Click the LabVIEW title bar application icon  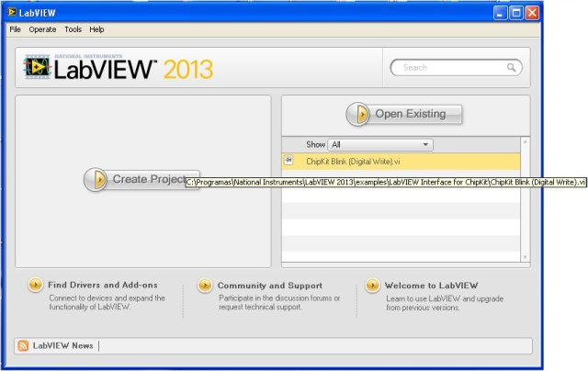[11, 12]
